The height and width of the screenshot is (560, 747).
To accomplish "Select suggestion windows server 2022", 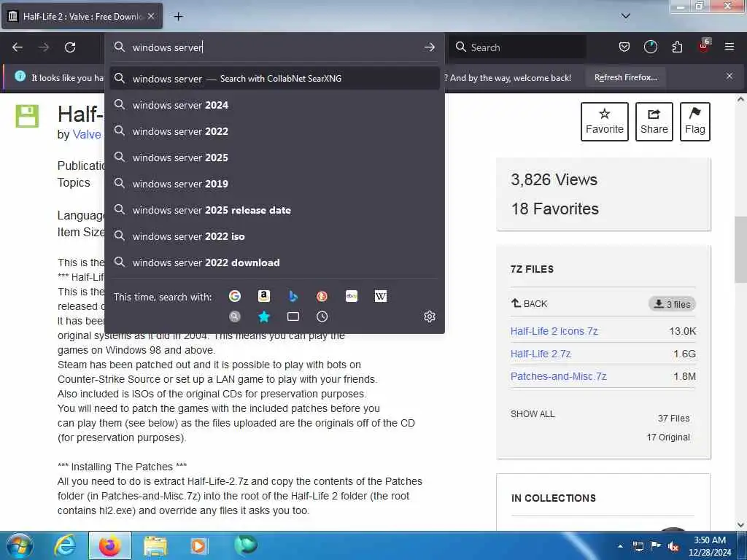I will click(274, 131).
